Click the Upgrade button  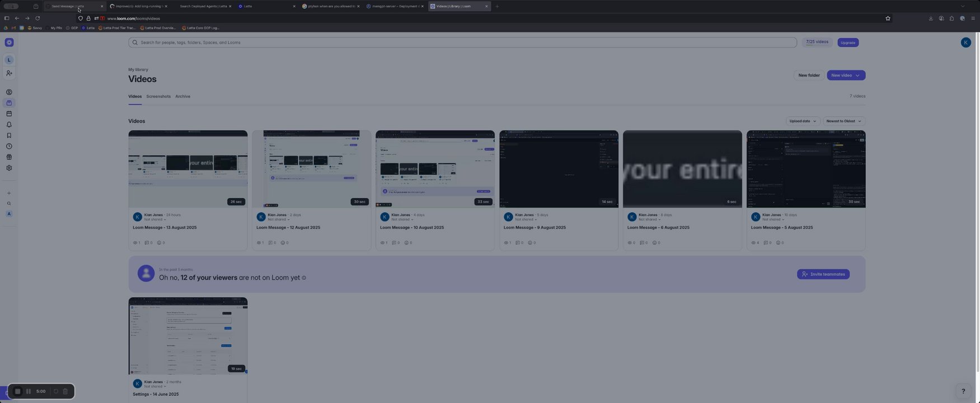[x=848, y=43]
